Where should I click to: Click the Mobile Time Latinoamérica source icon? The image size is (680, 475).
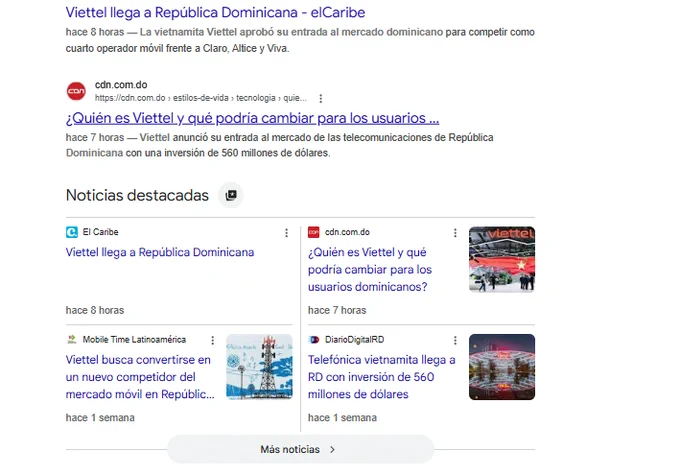tap(72, 340)
